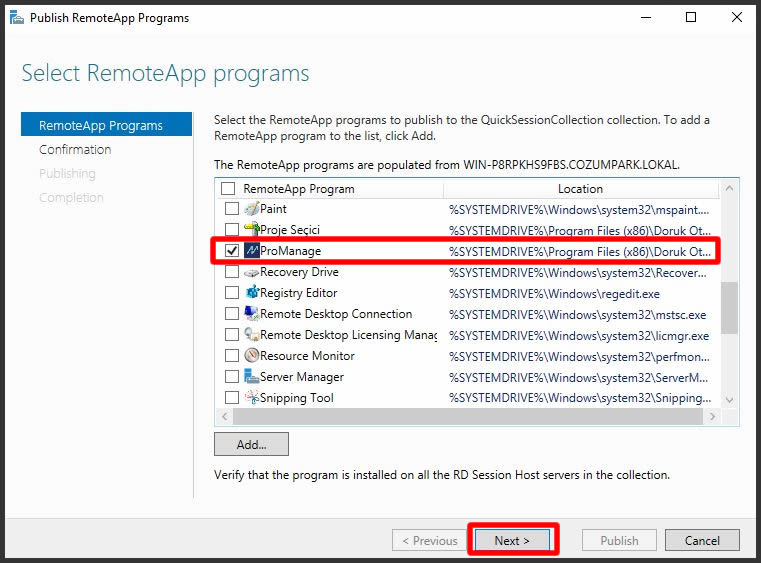This screenshot has width=761, height=563.
Task: Click the Resource Monitor icon
Action: [x=251, y=355]
